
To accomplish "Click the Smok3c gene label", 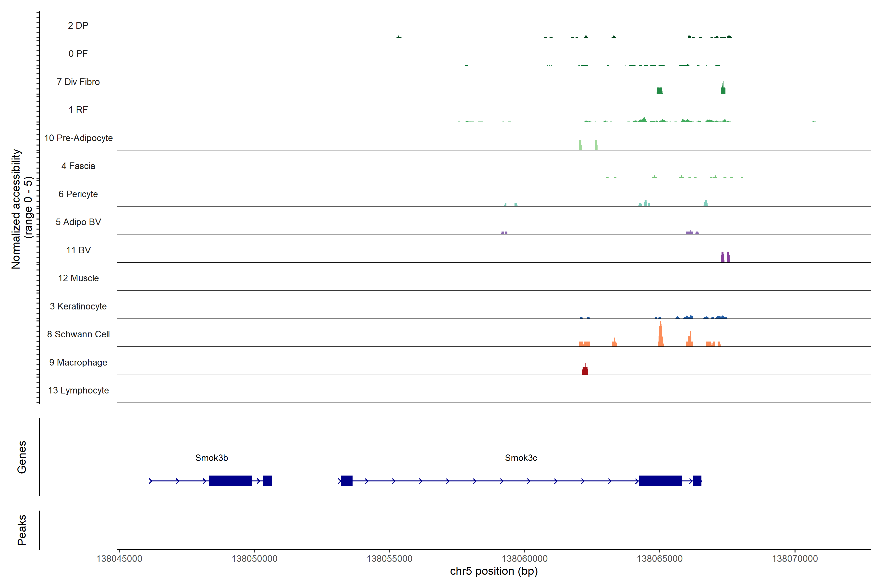I will tap(521, 458).
